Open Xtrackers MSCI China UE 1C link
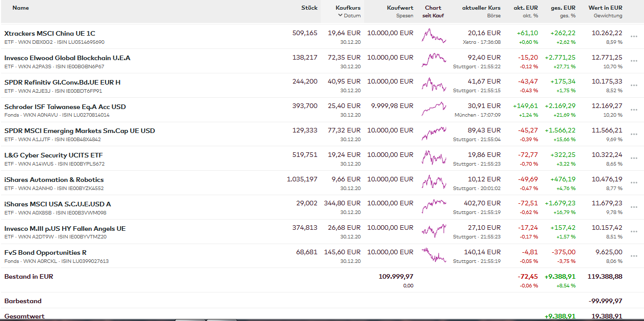The image size is (644, 321). tap(49, 34)
